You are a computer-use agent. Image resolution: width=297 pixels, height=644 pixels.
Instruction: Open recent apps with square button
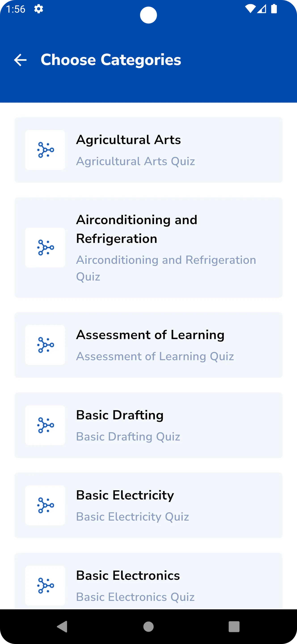tap(234, 627)
